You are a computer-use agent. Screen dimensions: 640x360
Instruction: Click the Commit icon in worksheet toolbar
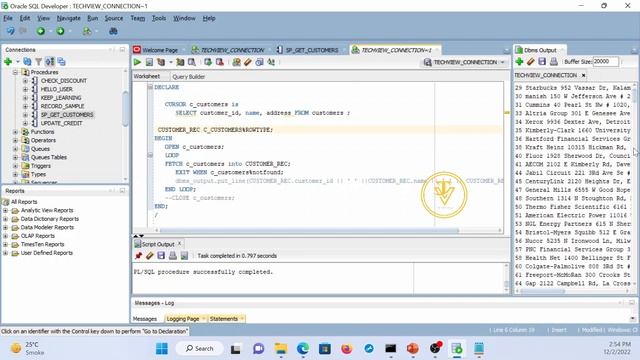[208, 62]
